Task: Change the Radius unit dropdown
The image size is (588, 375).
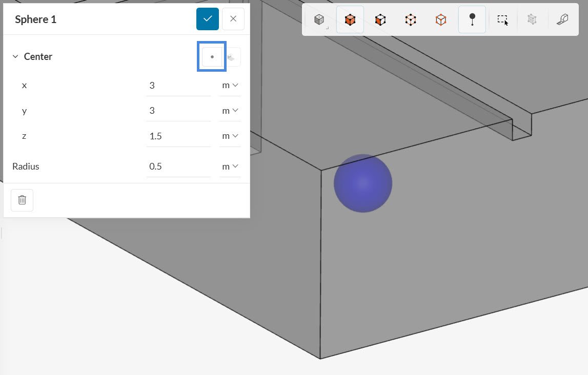Action: 230,166
